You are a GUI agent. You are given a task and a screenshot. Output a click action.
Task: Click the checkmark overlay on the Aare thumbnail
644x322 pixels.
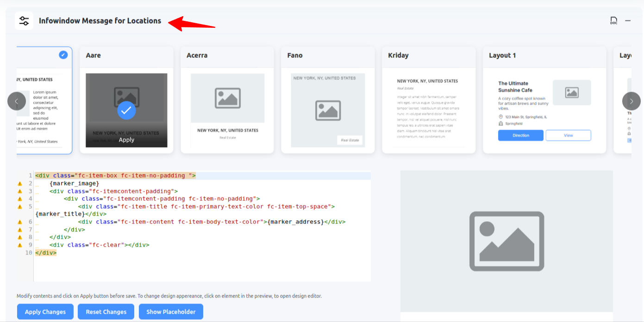coord(126,111)
